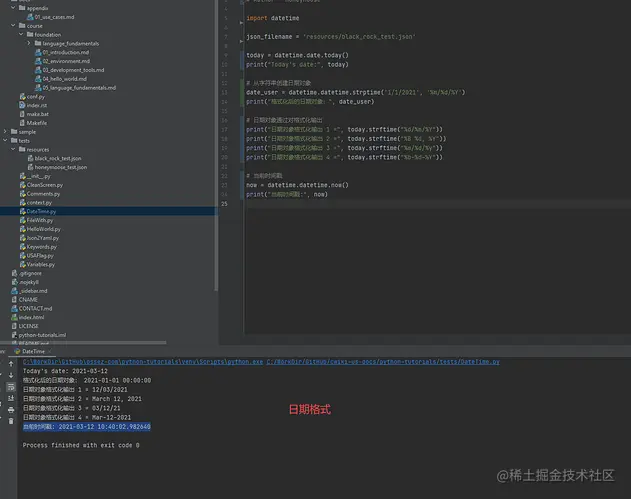Open 03_development_tools.md in project tree

tap(73, 70)
